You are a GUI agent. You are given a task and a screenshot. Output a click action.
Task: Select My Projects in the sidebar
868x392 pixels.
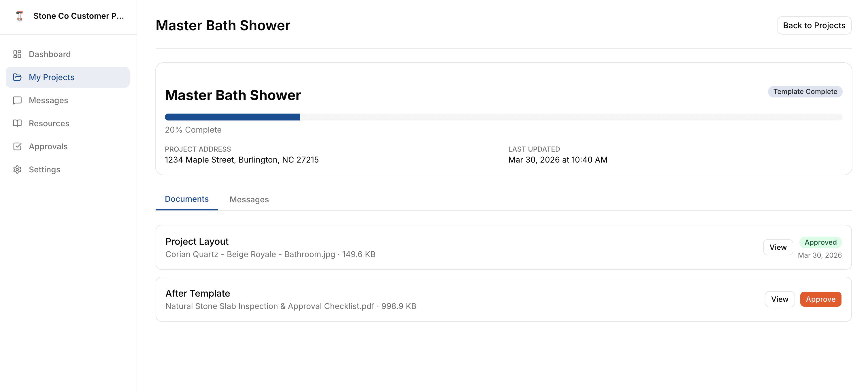(52, 77)
